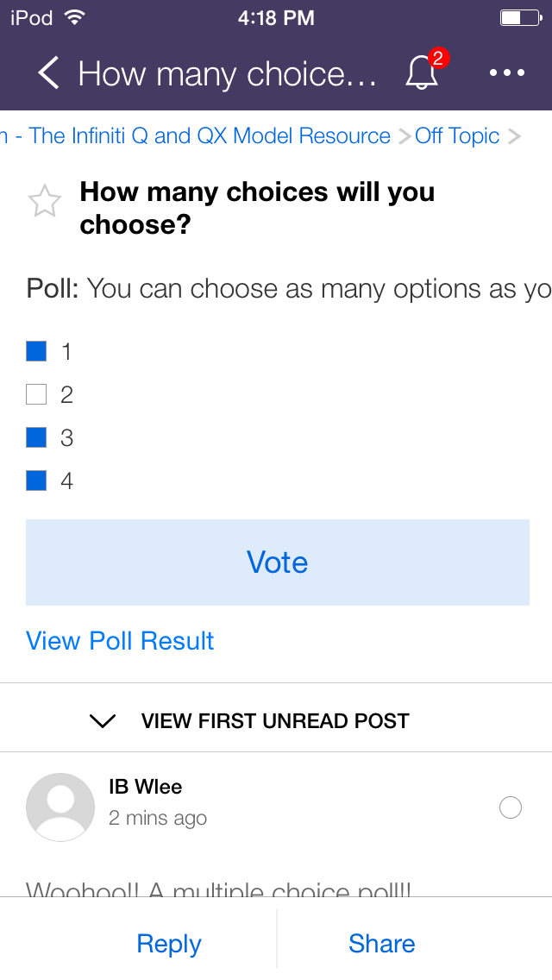This screenshot has height=980, width=552.
Task: Open the View Poll Result link
Action: [120, 641]
